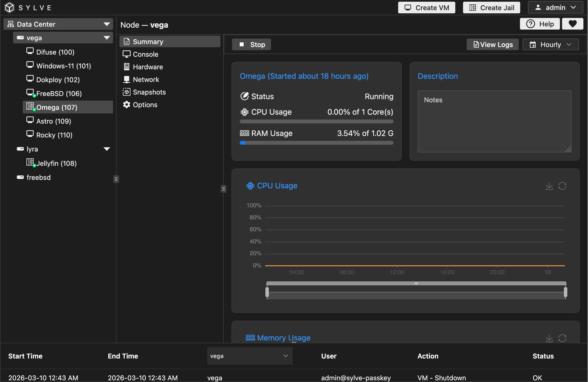Open the Hardware section
This screenshot has height=382, width=588.
pos(147,67)
